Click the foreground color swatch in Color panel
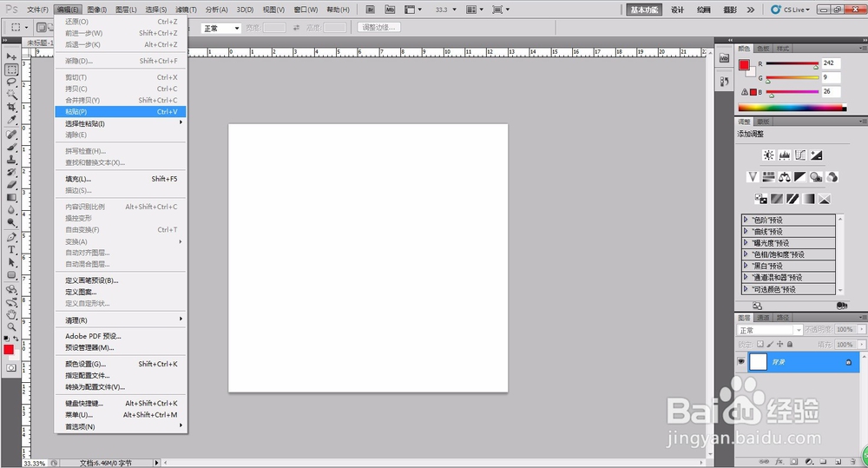Image resolution: width=868 pixels, height=468 pixels. [x=744, y=65]
